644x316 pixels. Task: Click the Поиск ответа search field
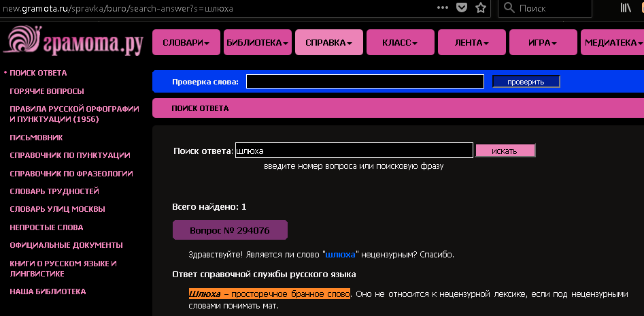(354, 151)
